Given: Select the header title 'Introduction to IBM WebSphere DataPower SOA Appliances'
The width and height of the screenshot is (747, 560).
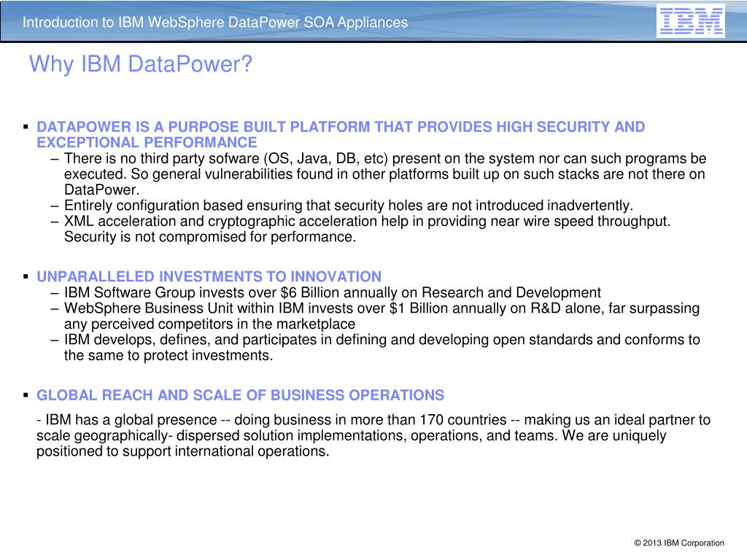Looking at the screenshot, I should 215,23.
